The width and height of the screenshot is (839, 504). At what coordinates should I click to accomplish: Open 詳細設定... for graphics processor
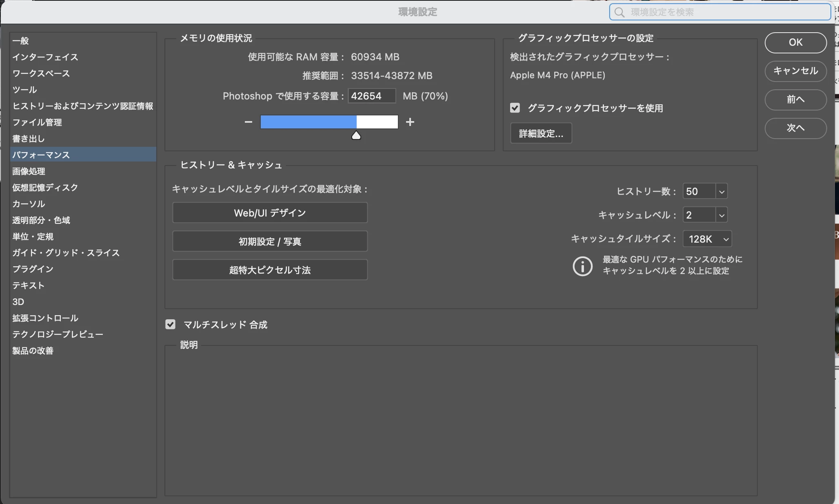click(x=541, y=133)
